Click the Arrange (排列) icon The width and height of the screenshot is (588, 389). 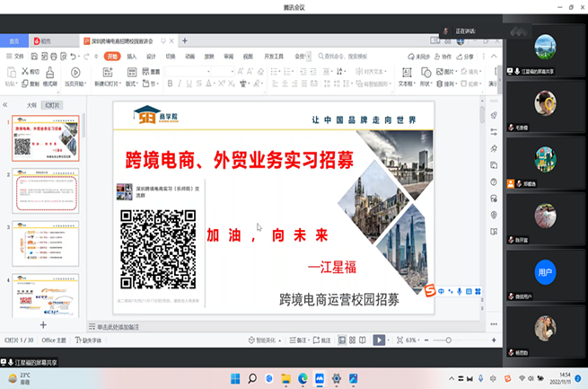(440, 84)
